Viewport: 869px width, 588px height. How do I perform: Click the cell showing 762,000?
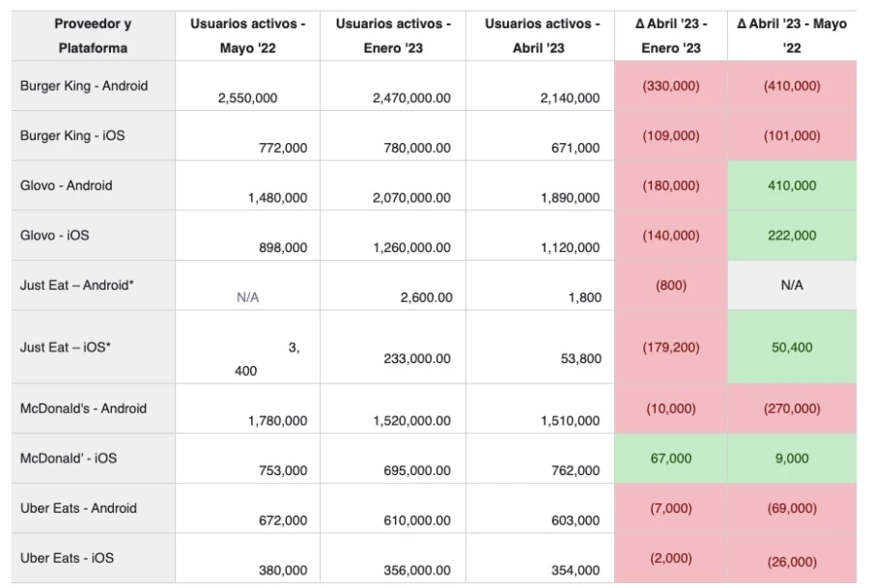541,459
